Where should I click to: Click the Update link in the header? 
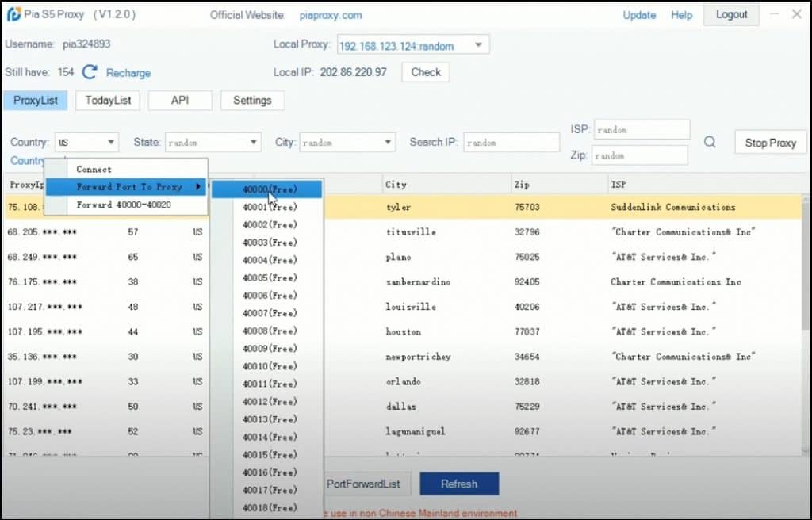tap(639, 14)
